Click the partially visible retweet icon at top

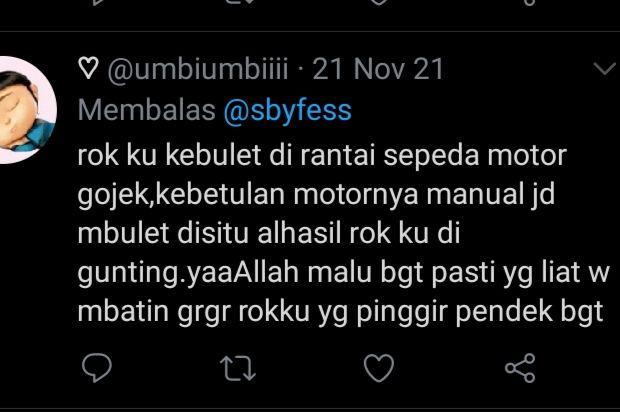[x=238, y=2]
